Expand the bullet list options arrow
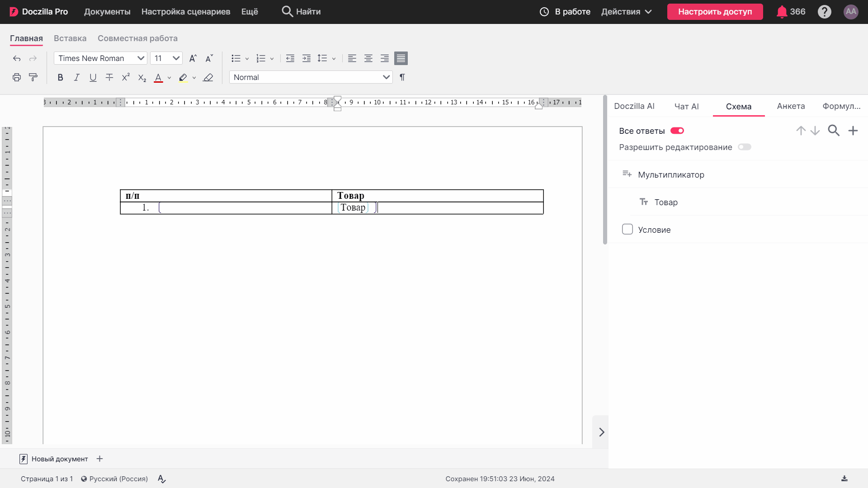 [247, 59]
